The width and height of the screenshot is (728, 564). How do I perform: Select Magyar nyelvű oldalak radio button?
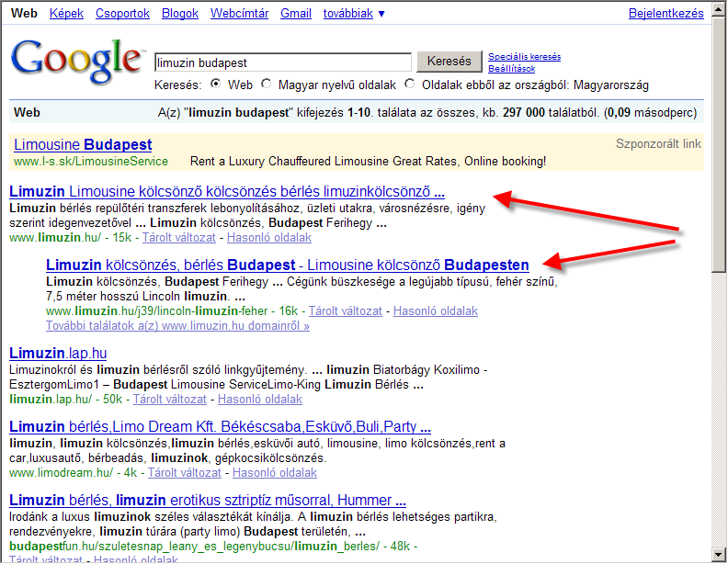(266, 84)
